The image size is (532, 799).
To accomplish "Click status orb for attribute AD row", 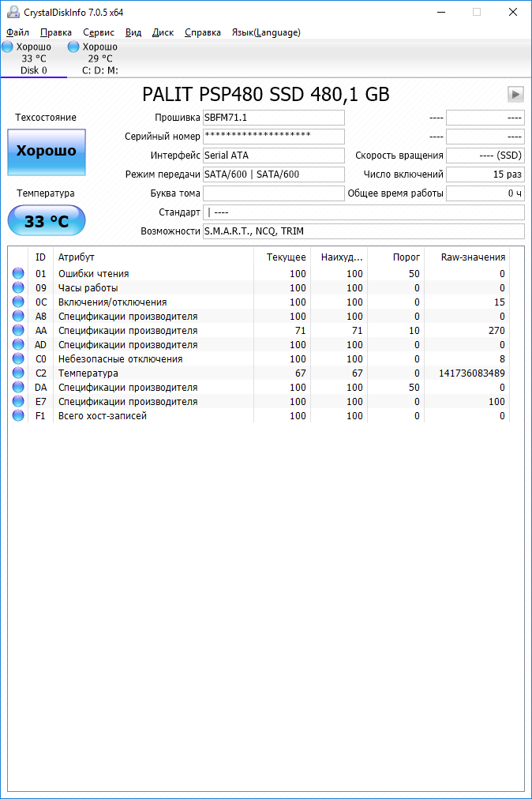I will click(x=18, y=344).
